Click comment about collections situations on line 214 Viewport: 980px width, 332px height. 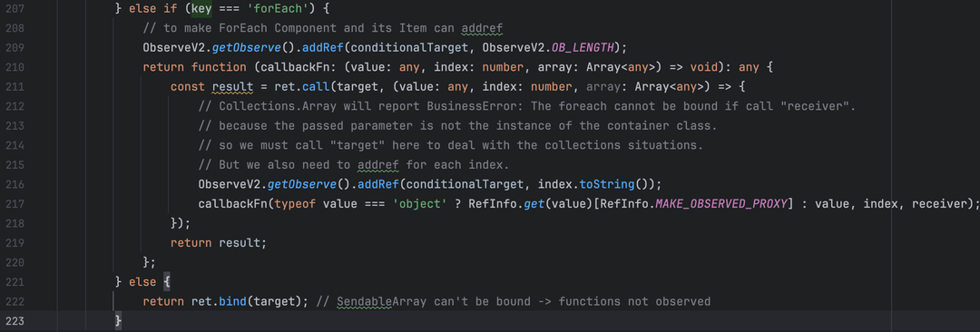[451, 146]
